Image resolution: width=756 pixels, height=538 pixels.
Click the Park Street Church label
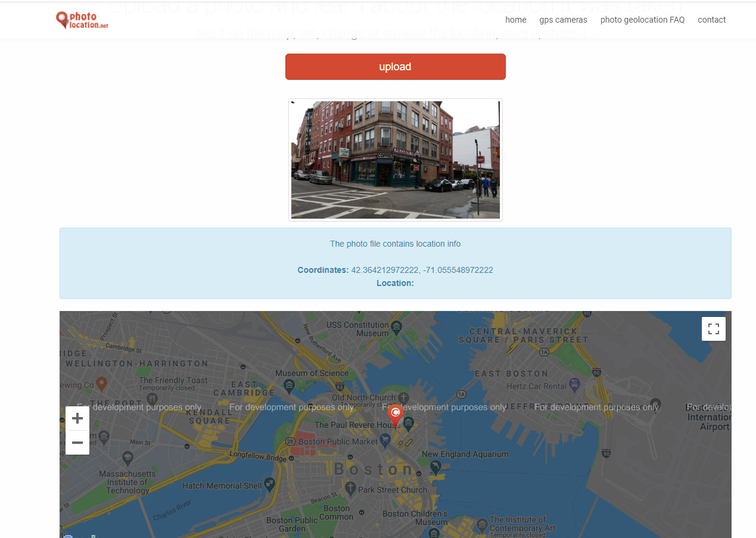pos(393,490)
